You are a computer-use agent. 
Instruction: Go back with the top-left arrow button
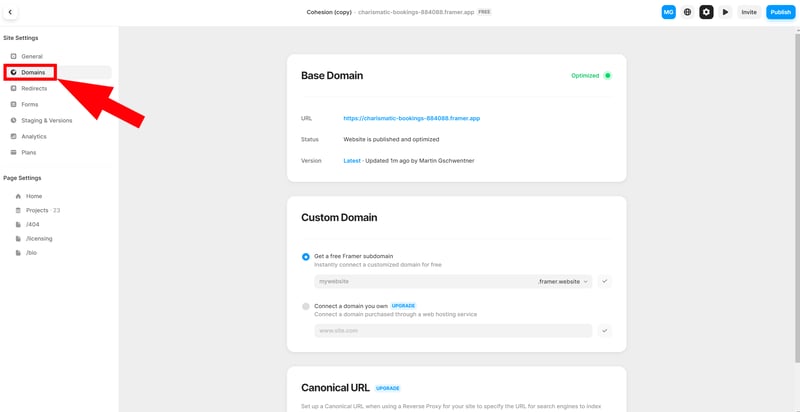pyautogui.click(x=10, y=12)
